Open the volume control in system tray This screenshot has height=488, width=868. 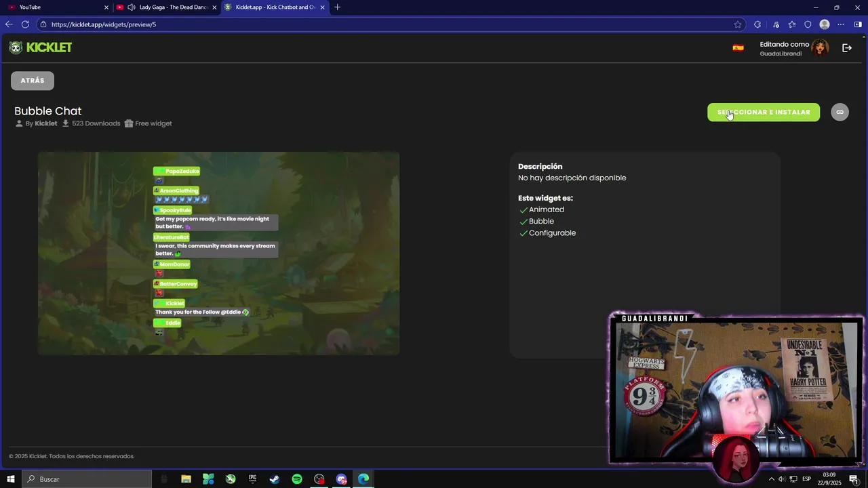tap(782, 479)
